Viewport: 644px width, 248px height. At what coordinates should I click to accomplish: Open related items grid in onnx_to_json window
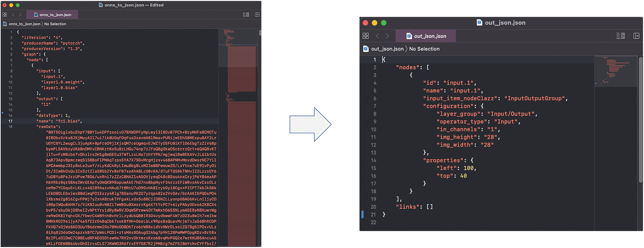(x=5, y=15)
